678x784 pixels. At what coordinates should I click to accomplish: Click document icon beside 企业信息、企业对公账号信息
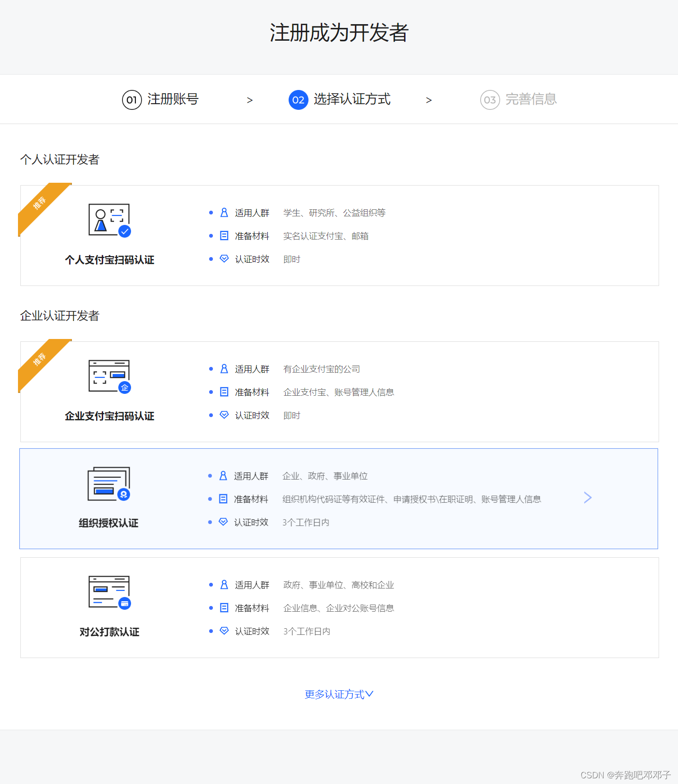coord(224,608)
